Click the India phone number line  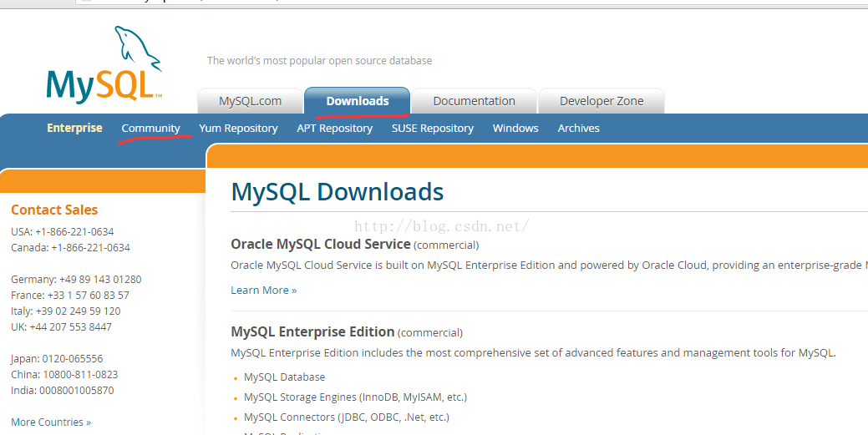click(x=63, y=390)
